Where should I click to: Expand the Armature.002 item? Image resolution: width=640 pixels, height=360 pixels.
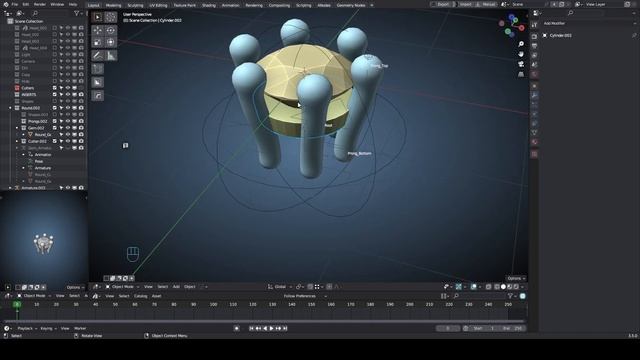(10, 188)
